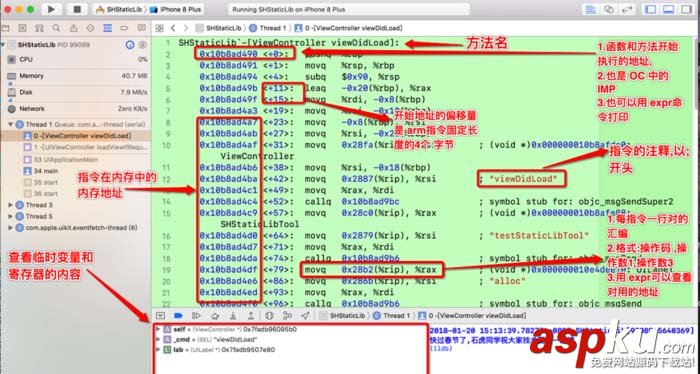Select the Debug navigator tab
Image resolution: width=700 pixels, height=374 pixels.
click(107, 28)
